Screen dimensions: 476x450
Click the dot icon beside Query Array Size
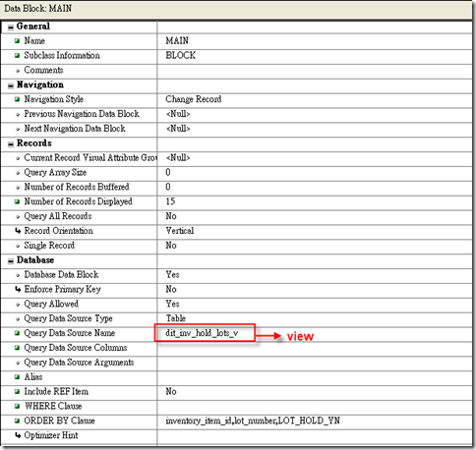coord(18,173)
